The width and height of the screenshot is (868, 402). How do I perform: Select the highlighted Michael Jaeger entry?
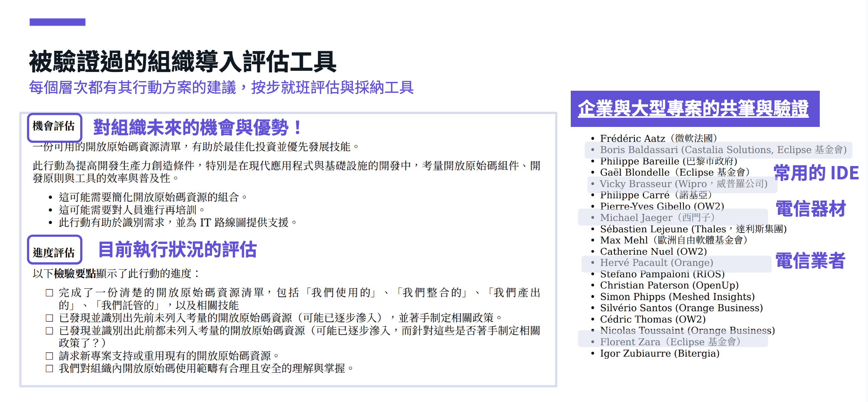657,218
